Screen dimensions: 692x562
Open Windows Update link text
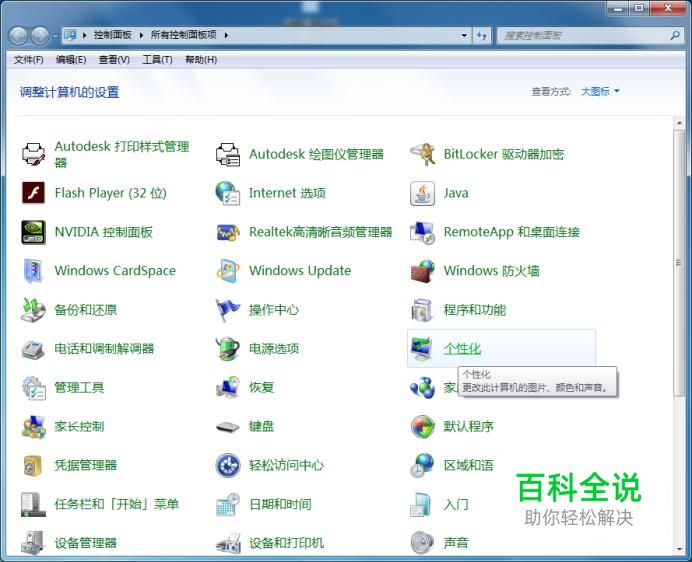(300, 271)
